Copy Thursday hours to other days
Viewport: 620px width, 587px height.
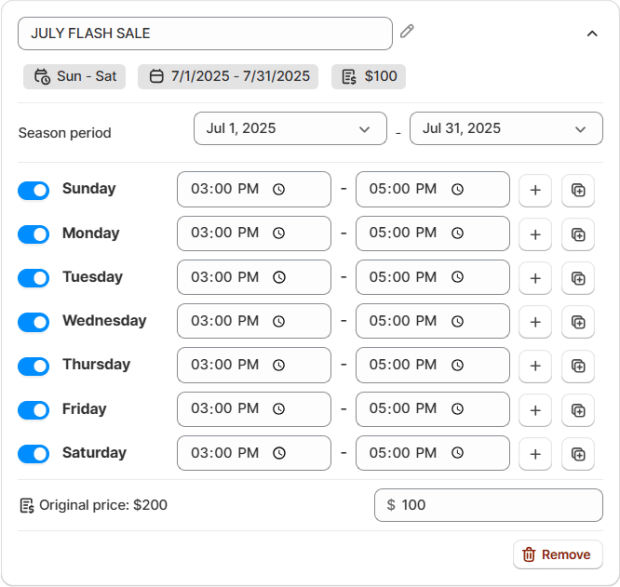click(x=578, y=366)
